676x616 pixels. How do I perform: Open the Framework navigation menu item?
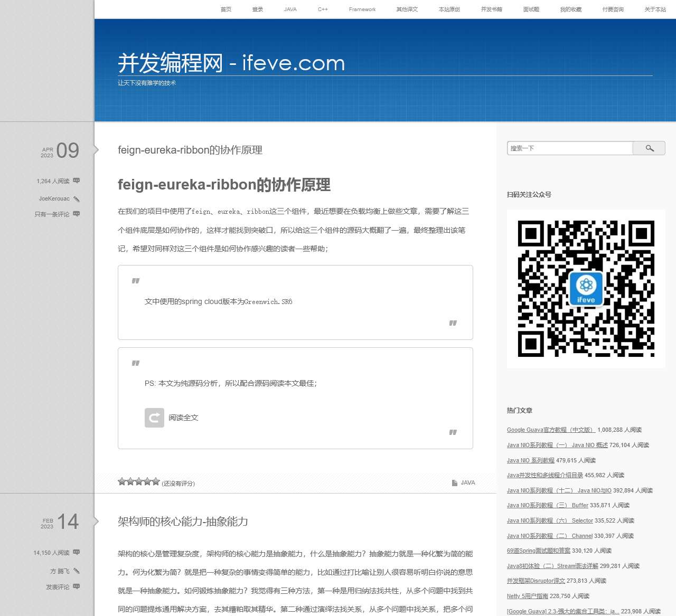(362, 10)
